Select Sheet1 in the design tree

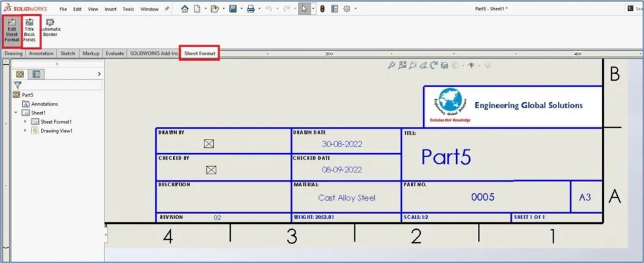34,113
